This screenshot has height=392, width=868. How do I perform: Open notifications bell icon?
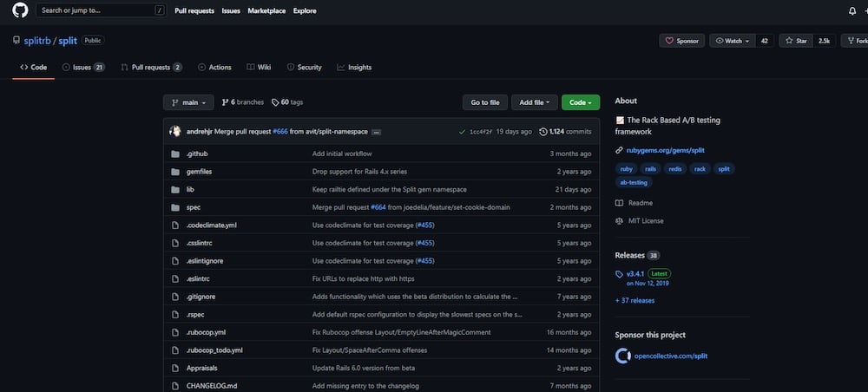pyautogui.click(x=852, y=10)
